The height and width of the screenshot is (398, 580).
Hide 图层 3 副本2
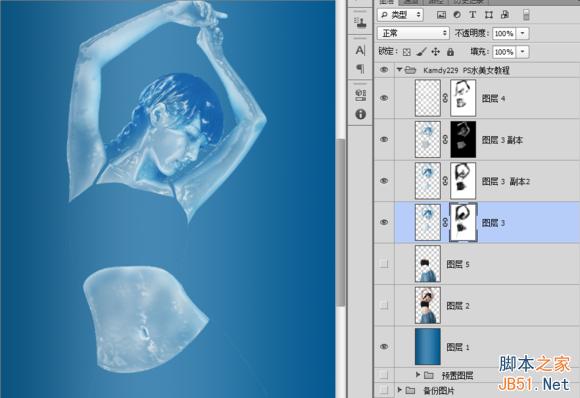[x=384, y=181]
